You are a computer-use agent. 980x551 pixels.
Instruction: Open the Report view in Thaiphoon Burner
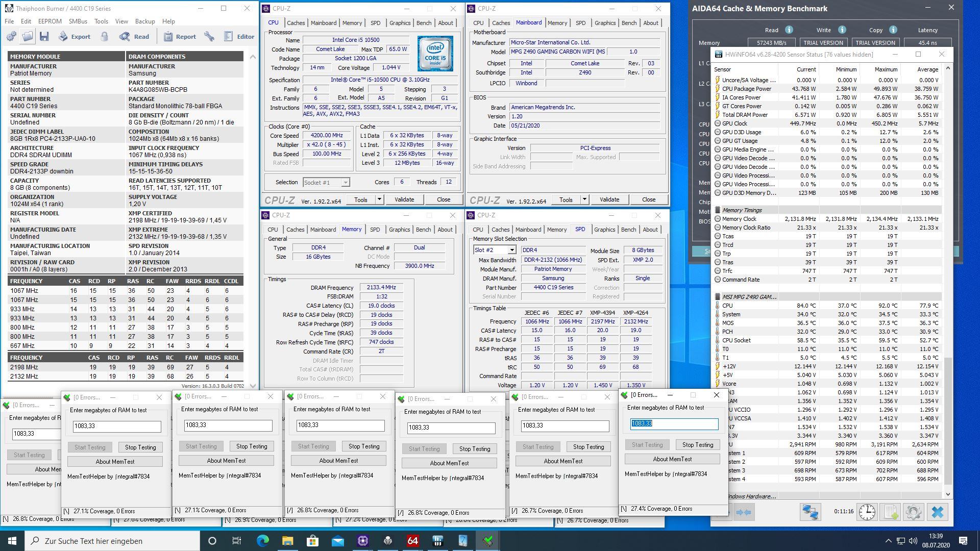point(180,36)
